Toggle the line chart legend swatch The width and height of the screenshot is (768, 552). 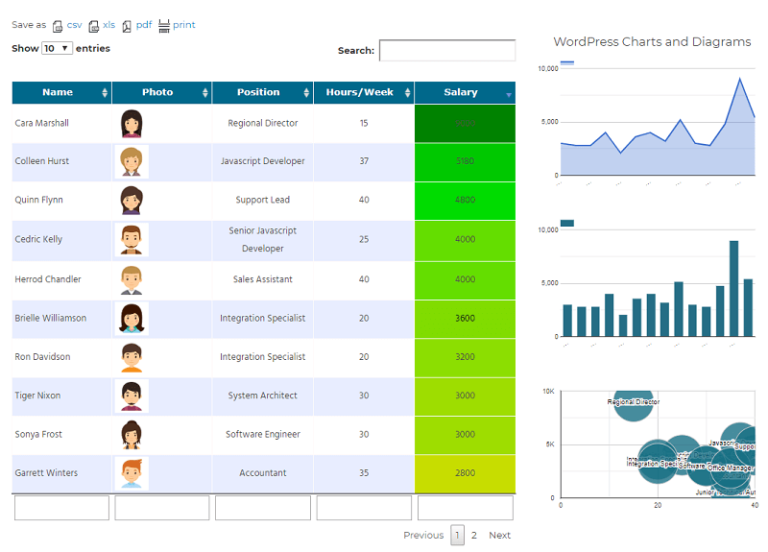tap(567, 63)
